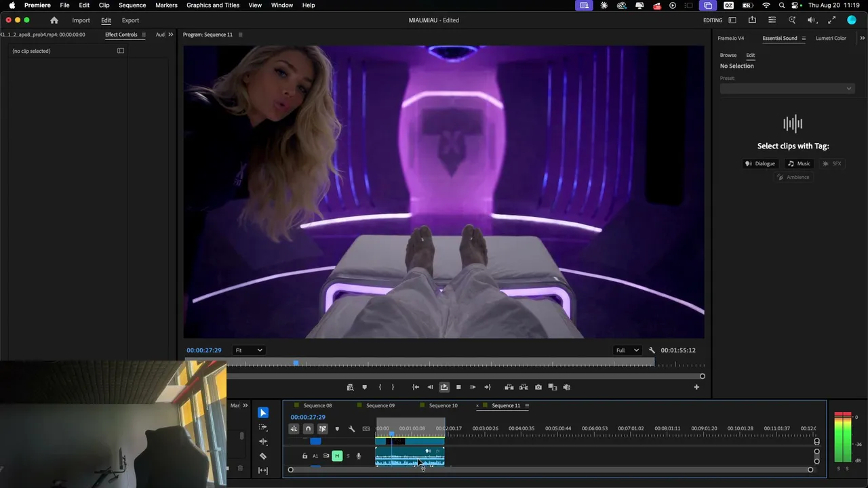Click the Lift button
Screen dimensions: 868x488
pyautogui.click(x=509, y=387)
